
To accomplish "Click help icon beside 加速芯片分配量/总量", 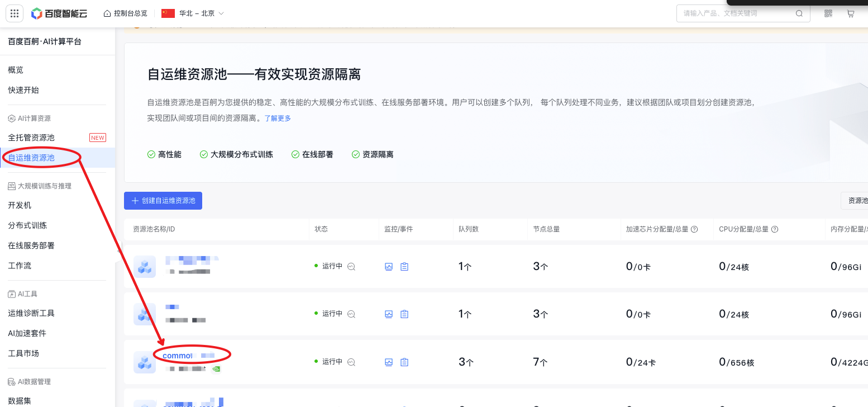I will pyautogui.click(x=694, y=229).
